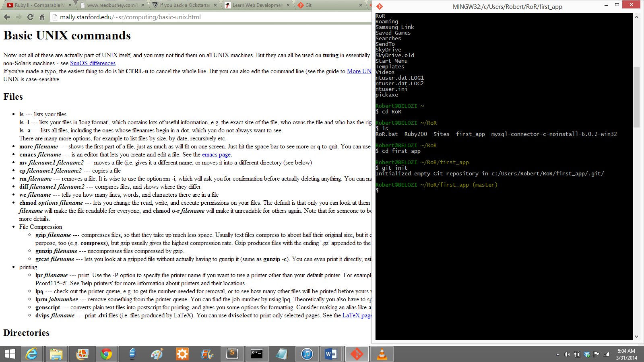
Task: Close the Ruby II YouTube tab
Action: click(x=70, y=5)
